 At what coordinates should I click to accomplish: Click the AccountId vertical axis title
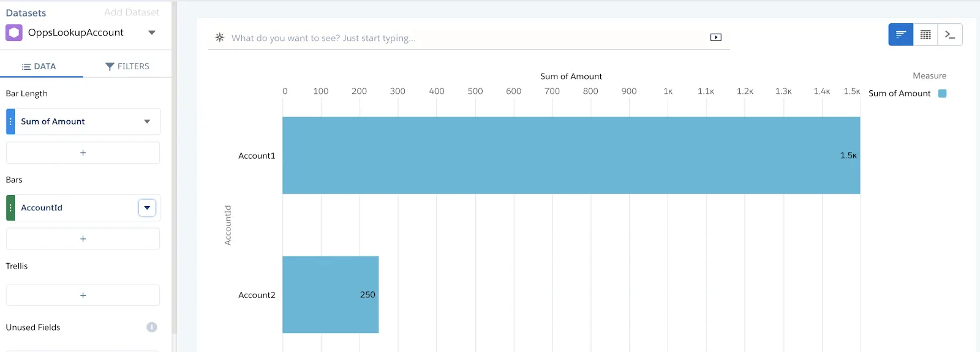click(x=228, y=225)
